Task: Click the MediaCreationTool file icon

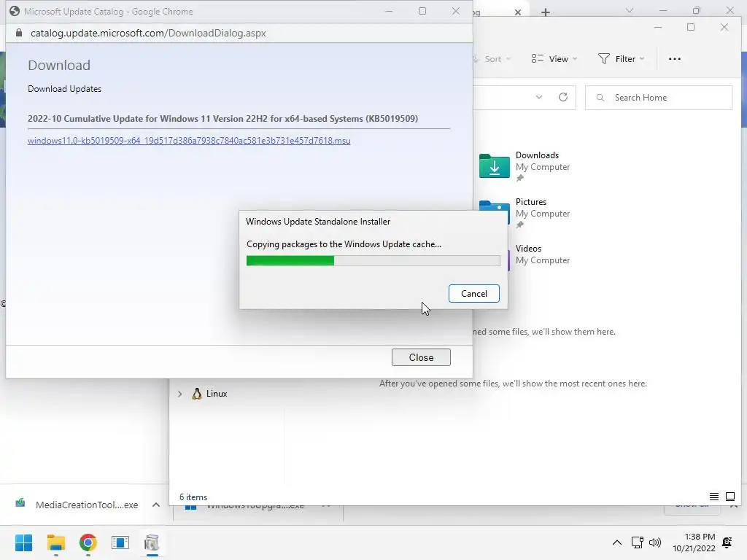Action: [20, 503]
